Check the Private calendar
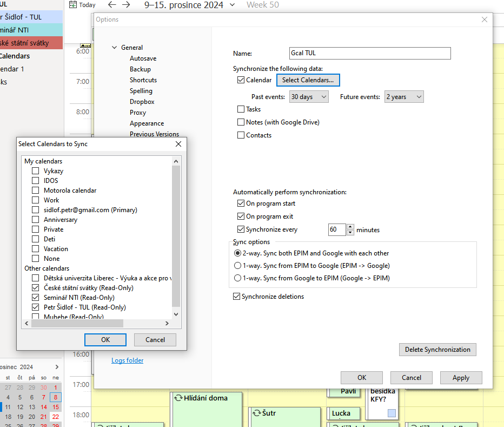 (x=35, y=229)
